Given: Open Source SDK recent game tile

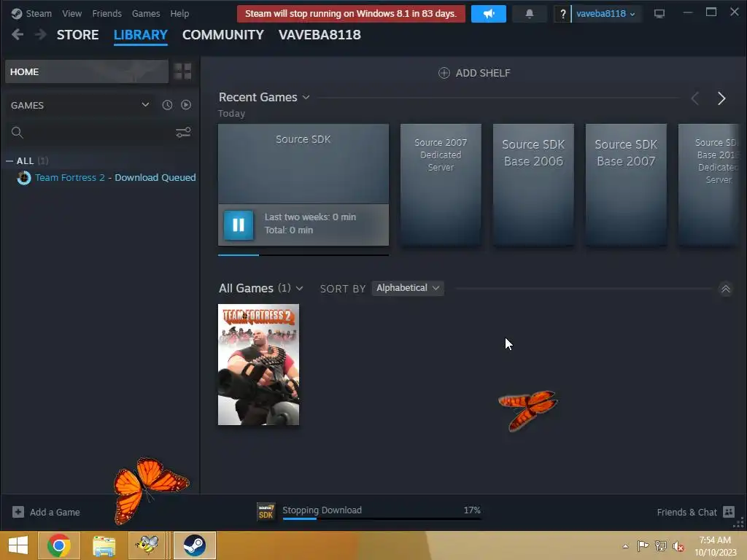Looking at the screenshot, I should (303, 164).
